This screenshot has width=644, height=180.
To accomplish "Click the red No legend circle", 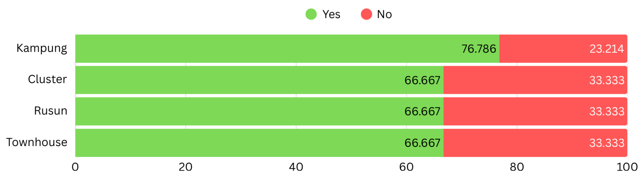I will (366, 14).
